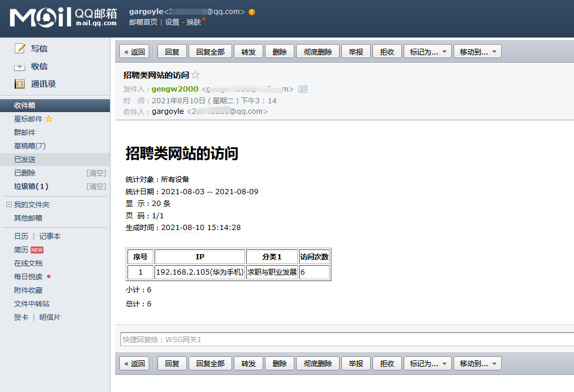The width and height of the screenshot is (574, 392).
Task: Click the quick reply input field
Action: (x=347, y=339)
